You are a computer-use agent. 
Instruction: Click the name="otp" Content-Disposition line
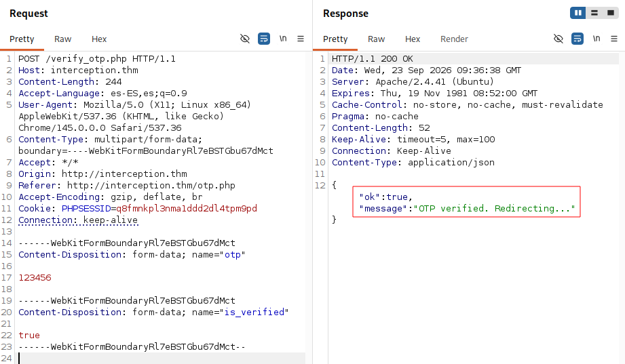click(132, 254)
